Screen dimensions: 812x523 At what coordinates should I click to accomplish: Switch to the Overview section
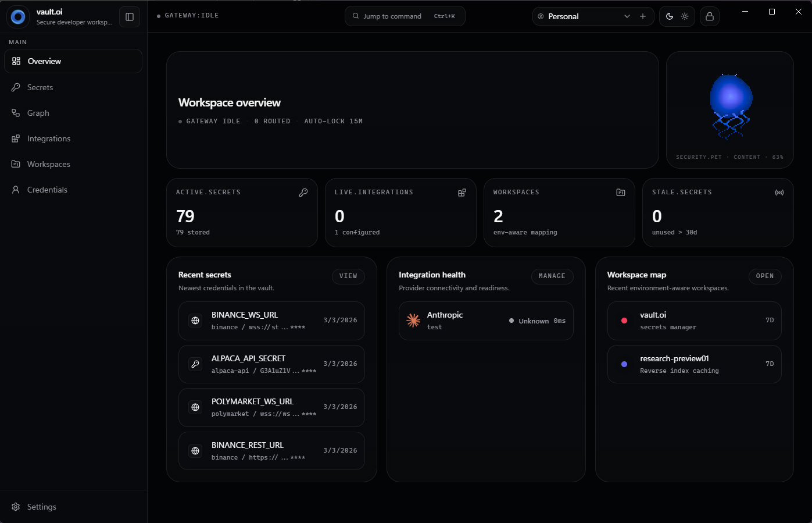(44, 61)
